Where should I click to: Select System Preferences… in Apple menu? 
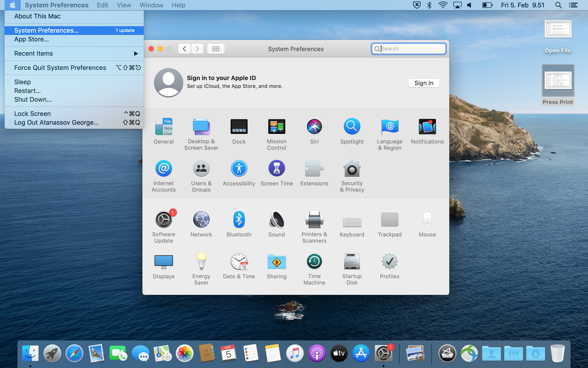coord(74,30)
